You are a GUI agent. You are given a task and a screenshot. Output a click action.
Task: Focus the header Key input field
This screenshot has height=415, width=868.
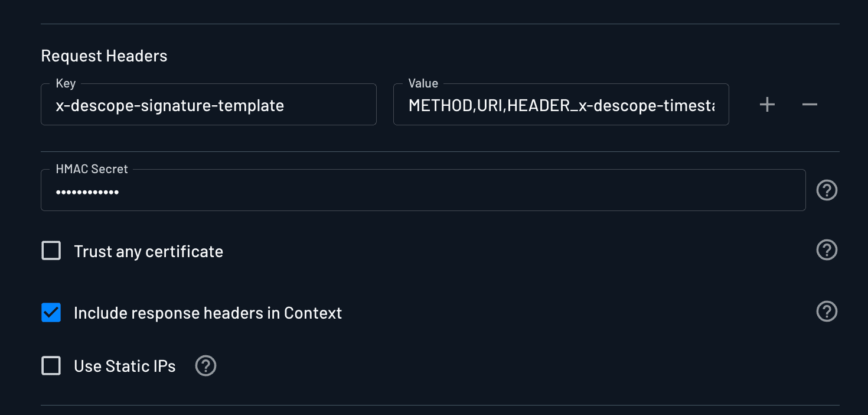pyautogui.click(x=208, y=105)
